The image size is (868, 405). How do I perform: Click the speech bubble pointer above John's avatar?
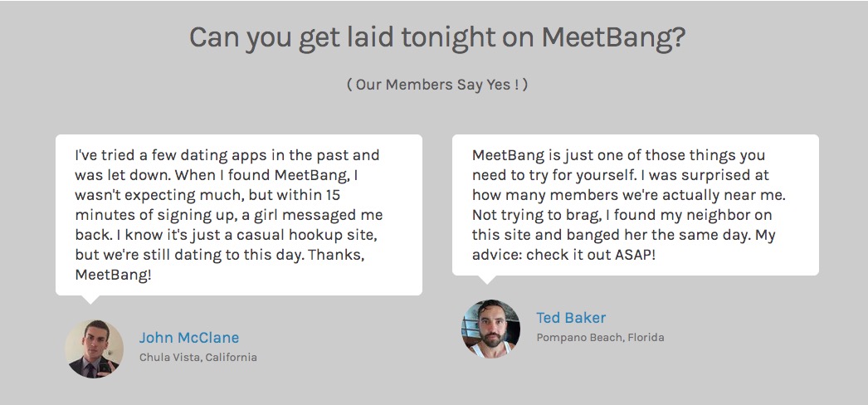[90, 300]
